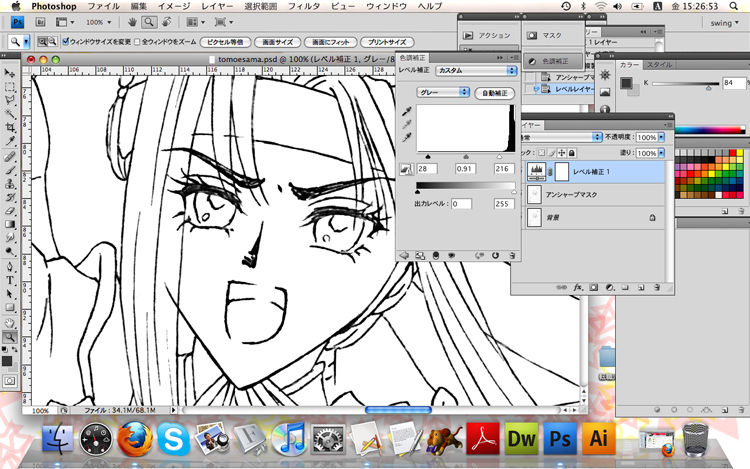The image size is (750, 469).
Task: Open the ファイル menu
Action: click(103, 6)
